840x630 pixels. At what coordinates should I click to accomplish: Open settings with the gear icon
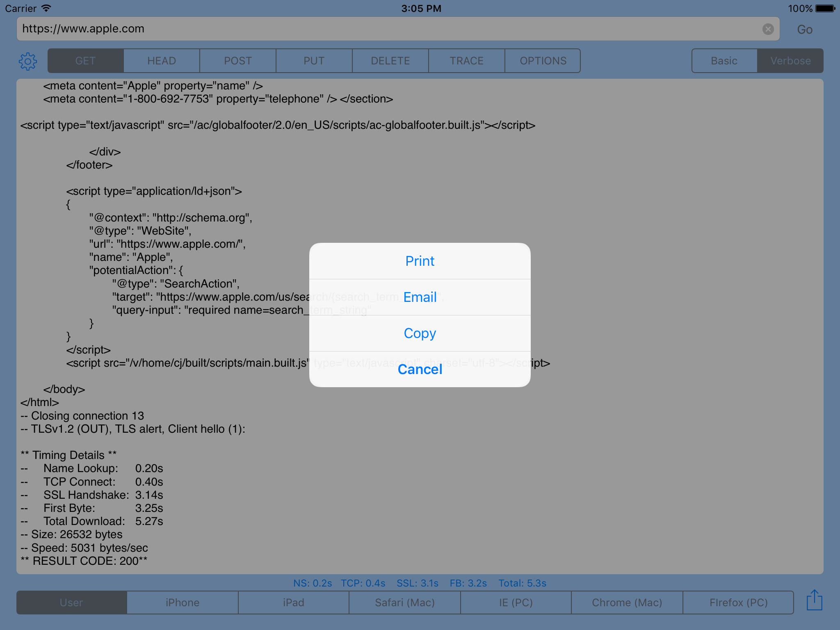(x=28, y=61)
